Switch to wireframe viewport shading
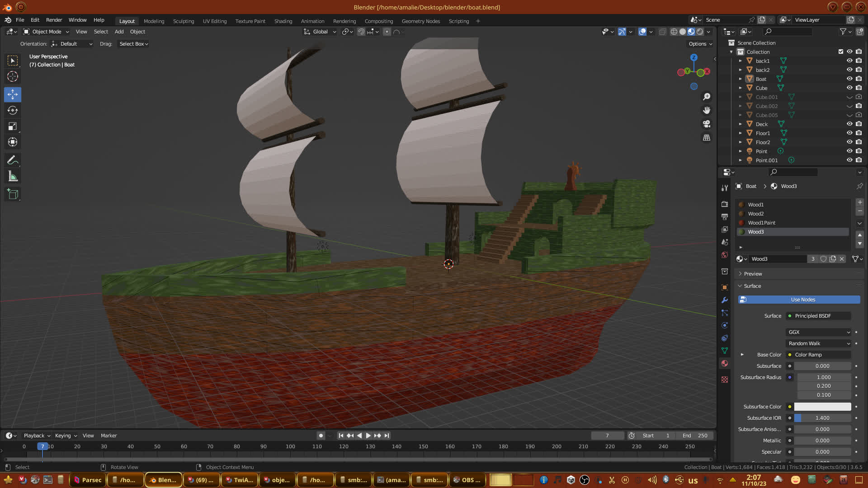 [x=674, y=32]
